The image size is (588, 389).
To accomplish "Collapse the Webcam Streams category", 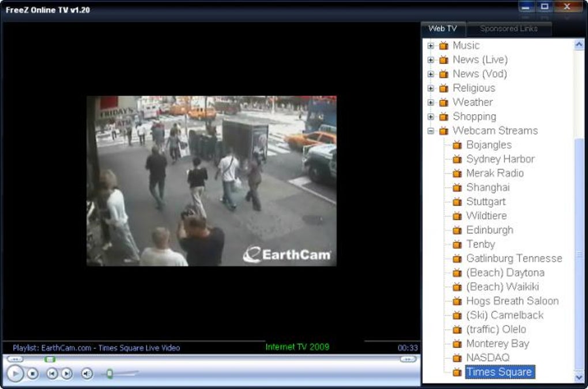I will [431, 131].
